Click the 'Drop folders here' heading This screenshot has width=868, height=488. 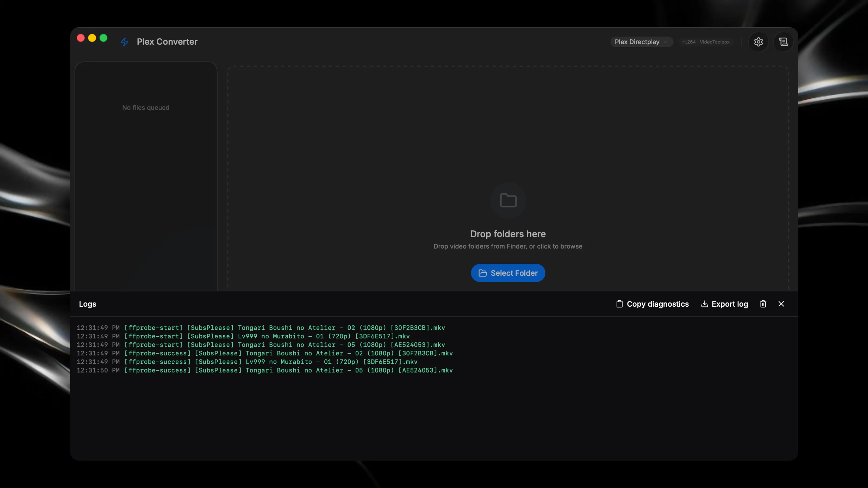tap(508, 234)
